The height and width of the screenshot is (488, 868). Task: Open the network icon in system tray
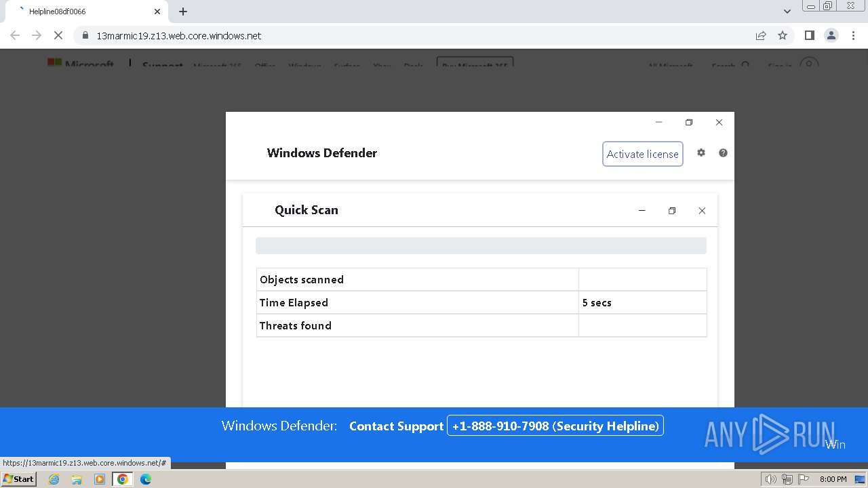pos(787,479)
